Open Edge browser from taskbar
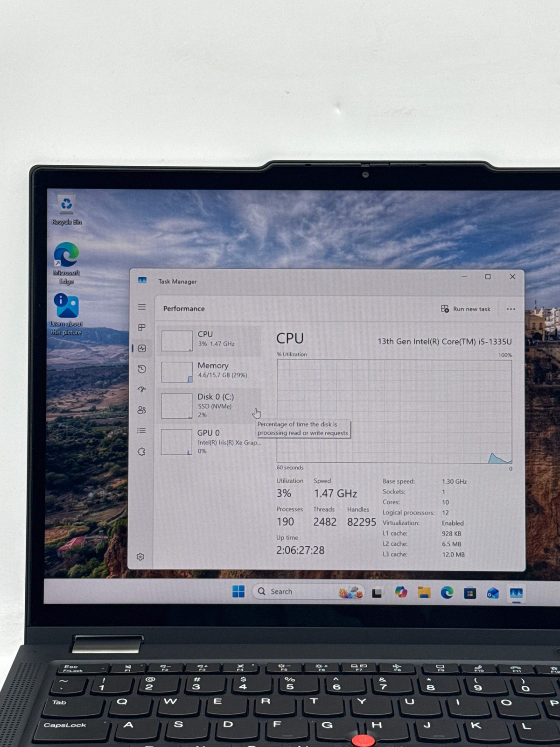The height and width of the screenshot is (747, 560). point(447,593)
